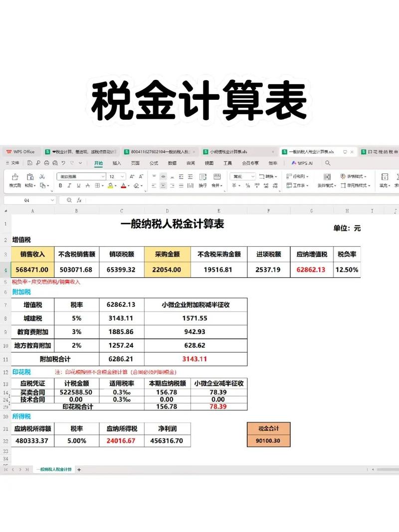
Task: Click the WPS AI button
Action: 303,163
